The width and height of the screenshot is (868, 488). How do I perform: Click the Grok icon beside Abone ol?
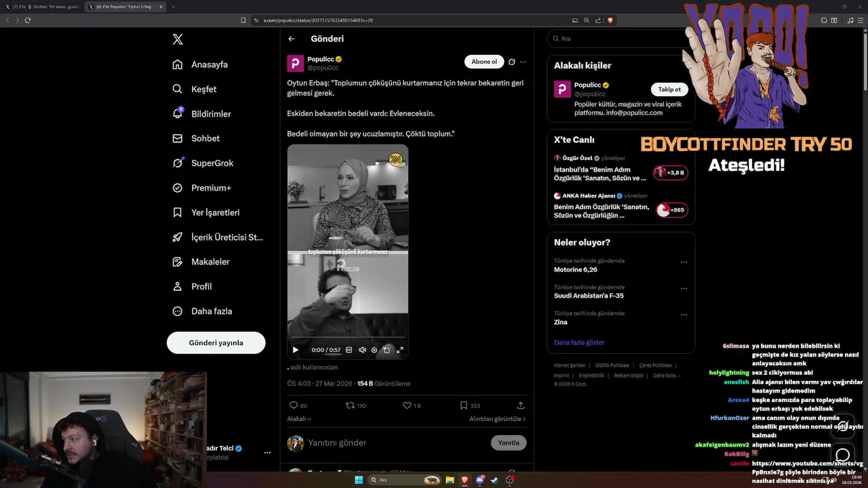512,62
